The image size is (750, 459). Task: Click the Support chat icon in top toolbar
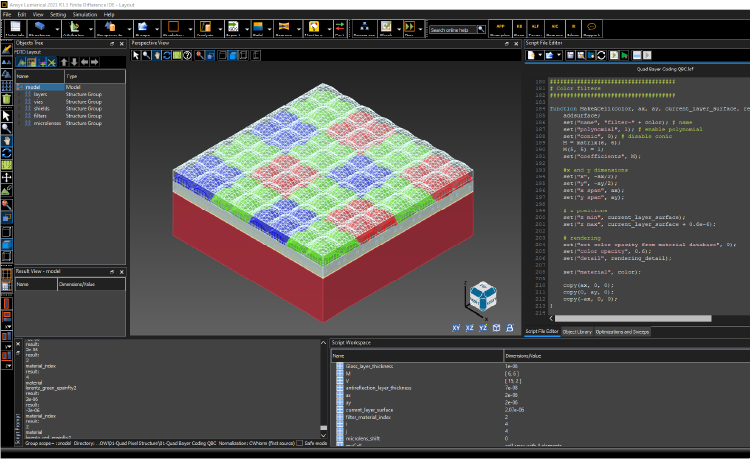591,28
